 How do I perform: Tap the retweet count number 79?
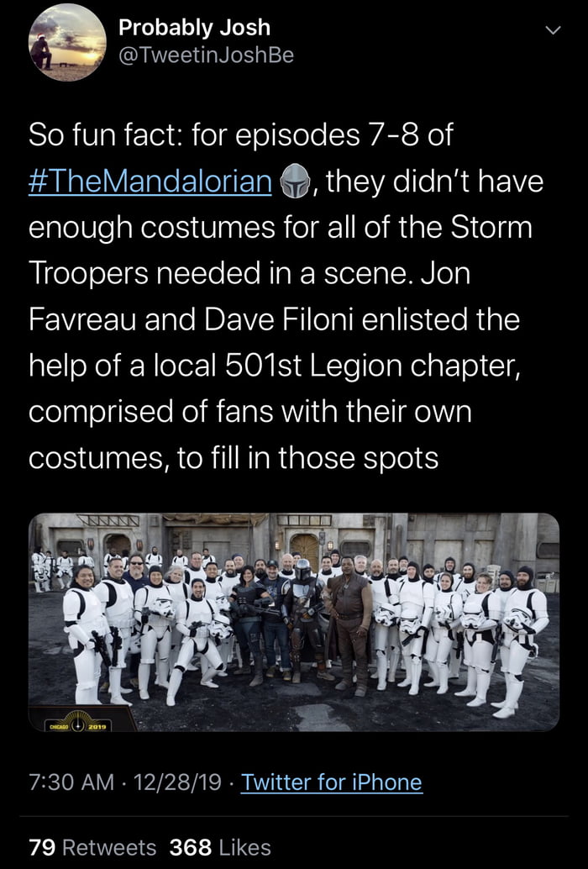[42, 847]
